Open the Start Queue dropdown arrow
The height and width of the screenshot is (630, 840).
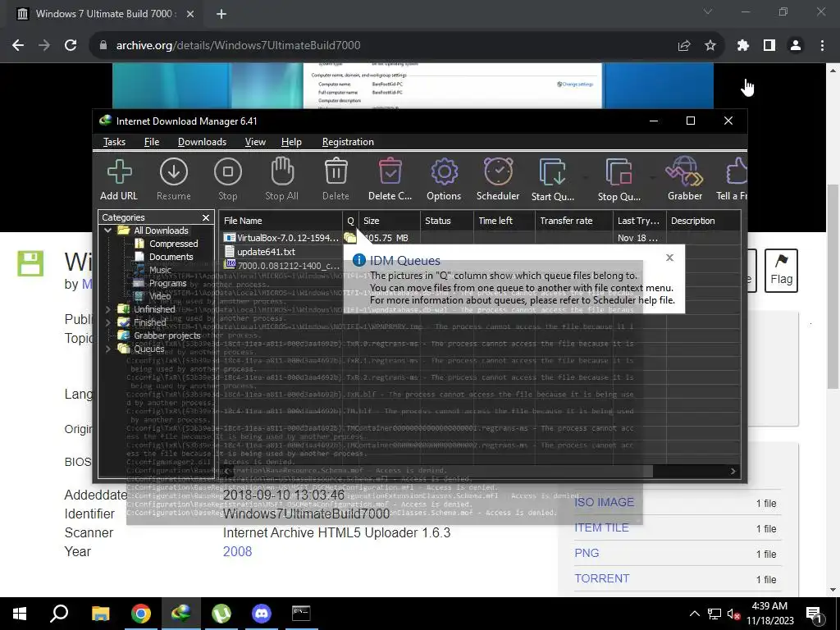(586, 177)
